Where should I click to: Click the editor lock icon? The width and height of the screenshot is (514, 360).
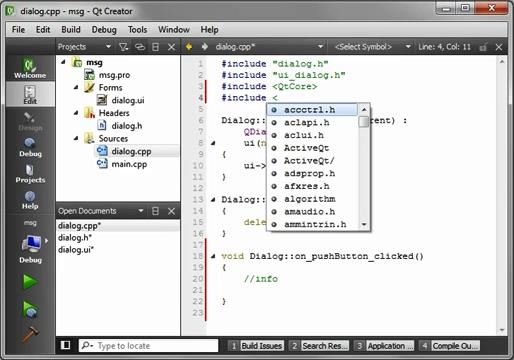[483, 47]
